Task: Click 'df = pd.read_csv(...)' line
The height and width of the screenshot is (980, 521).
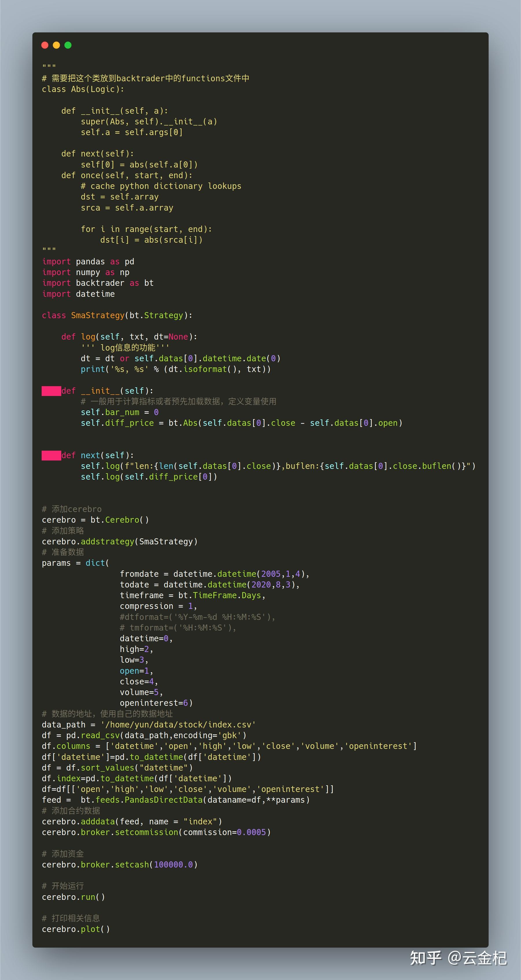Action: coord(144,735)
